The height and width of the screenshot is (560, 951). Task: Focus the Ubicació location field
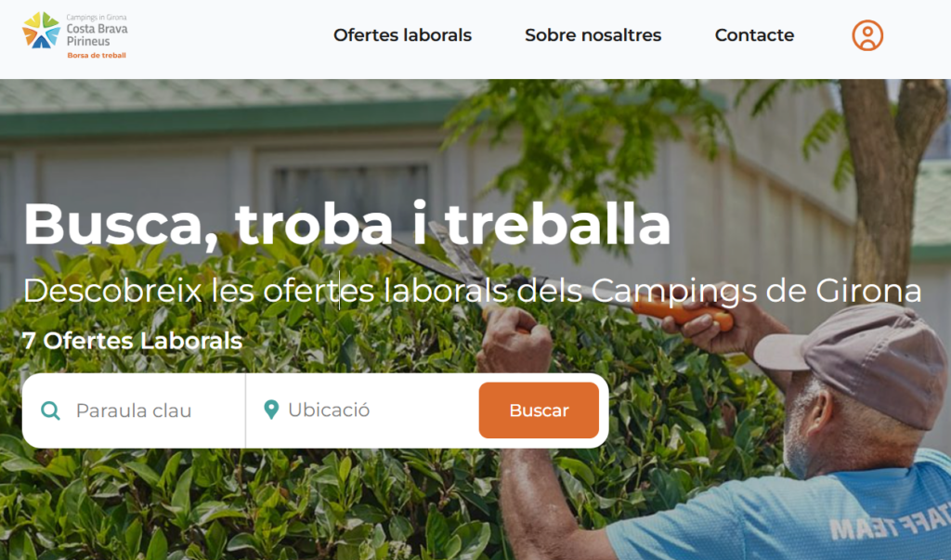tap(361, 410)
